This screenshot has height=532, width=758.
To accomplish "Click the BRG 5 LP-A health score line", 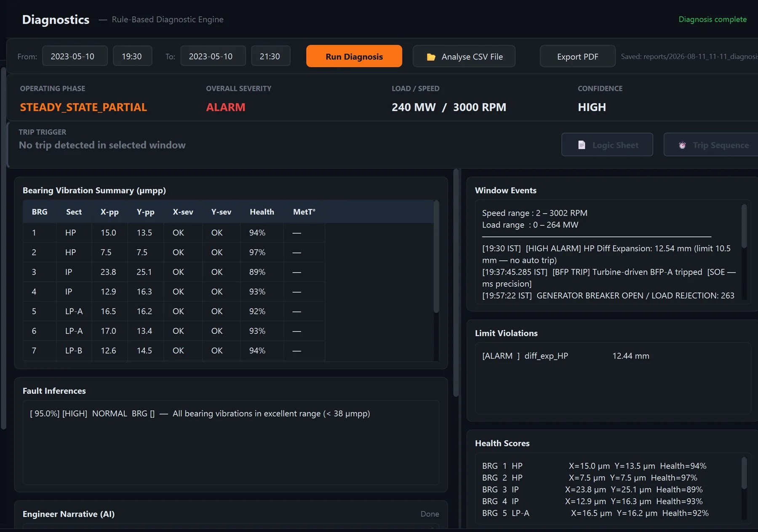I will point(595,513).
